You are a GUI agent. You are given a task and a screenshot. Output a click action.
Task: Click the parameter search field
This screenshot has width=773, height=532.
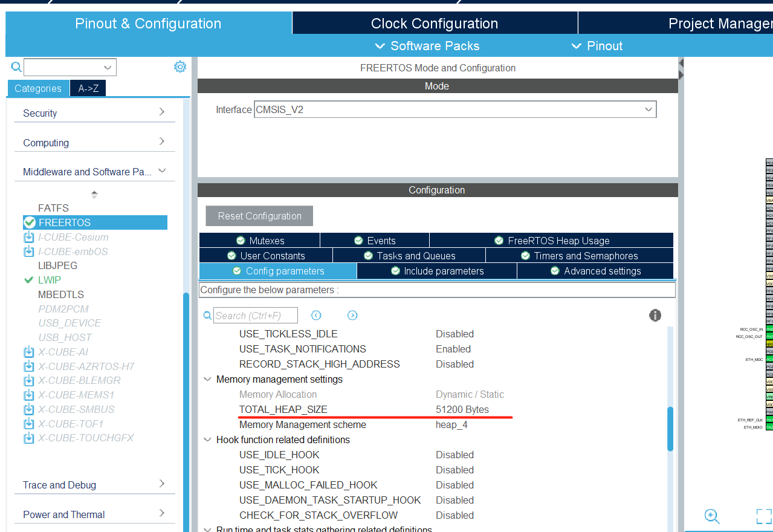coord(256,316)
